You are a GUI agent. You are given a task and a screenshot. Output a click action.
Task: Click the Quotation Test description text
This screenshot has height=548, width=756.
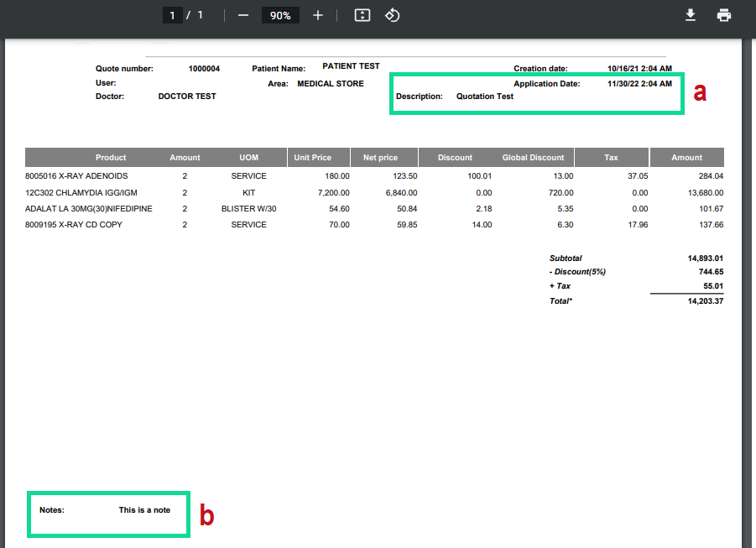[484, 97]
